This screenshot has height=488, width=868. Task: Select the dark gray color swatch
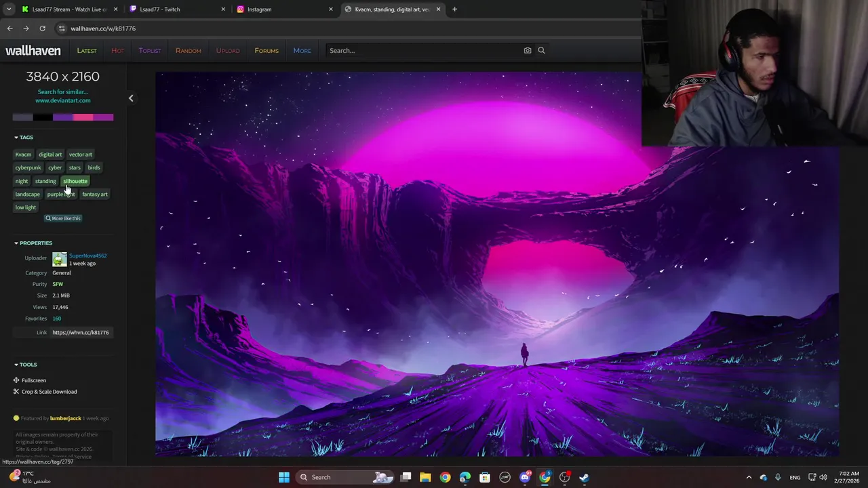tap(22, 117)
